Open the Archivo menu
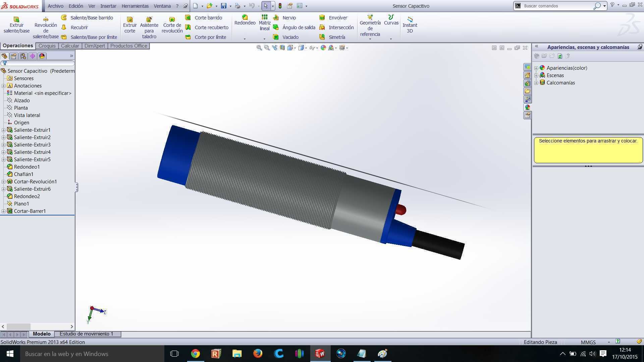Viewport: 644px width, 362px height. pos(55,6)
